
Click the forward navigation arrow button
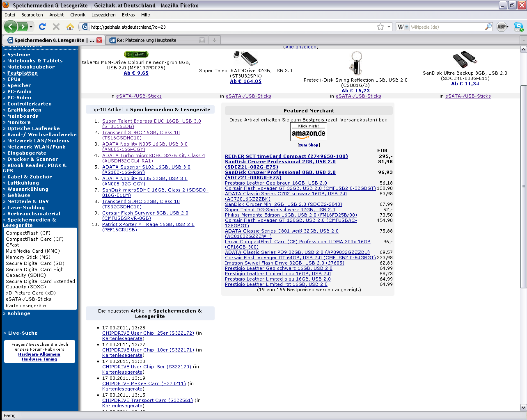point(23,27)
